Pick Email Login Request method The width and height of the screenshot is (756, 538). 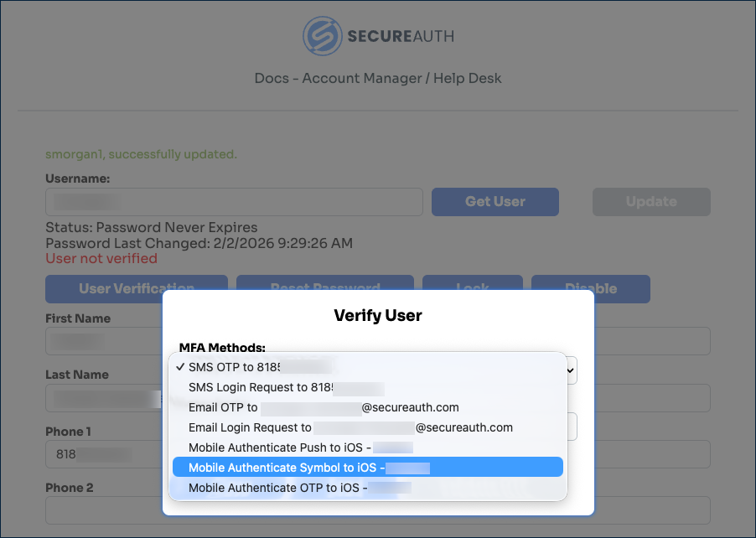click(x=368, y=427)
